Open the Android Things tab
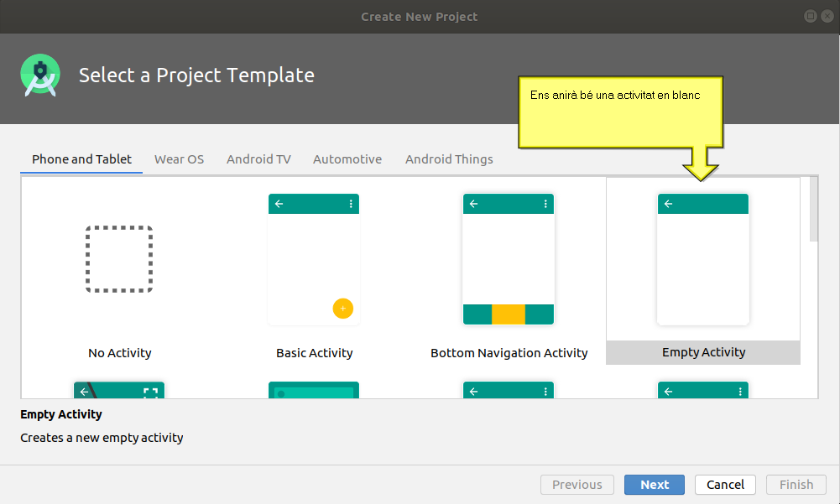The height and width of the screenshot is (504, 840). (x=449, y=159)
